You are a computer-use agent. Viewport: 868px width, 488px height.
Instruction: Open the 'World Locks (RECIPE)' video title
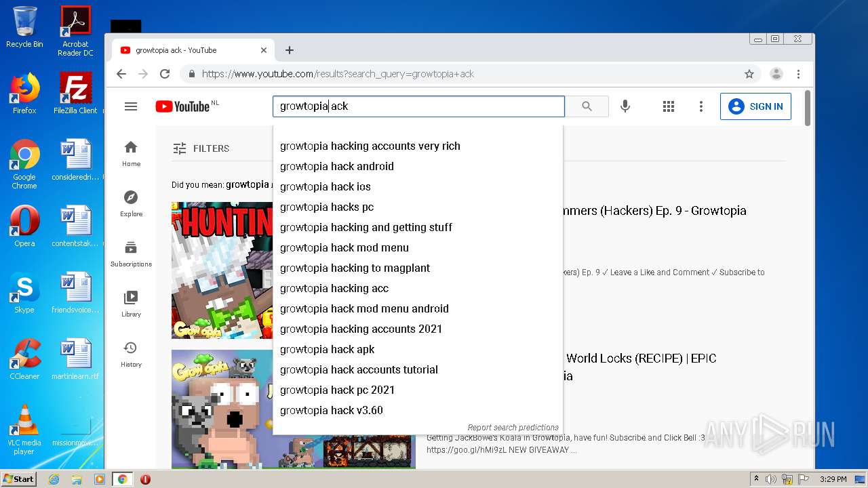pyautogui.click(x=641, y=359)
